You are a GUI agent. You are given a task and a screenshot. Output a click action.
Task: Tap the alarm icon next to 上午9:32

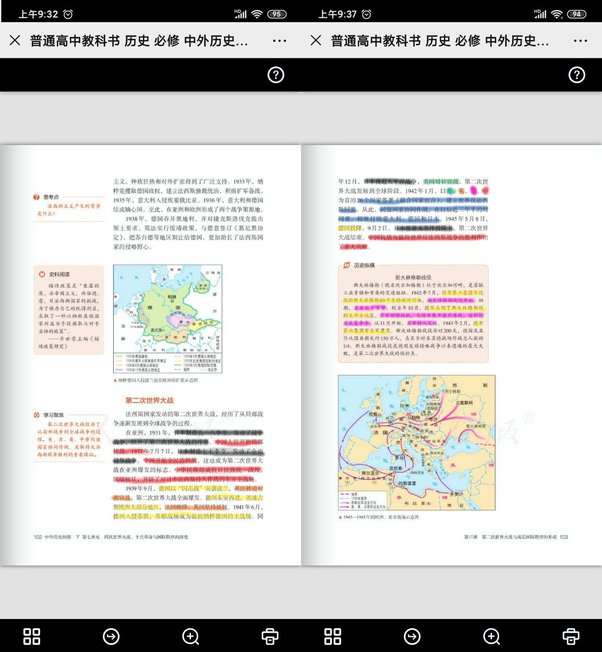click(68, 14)
